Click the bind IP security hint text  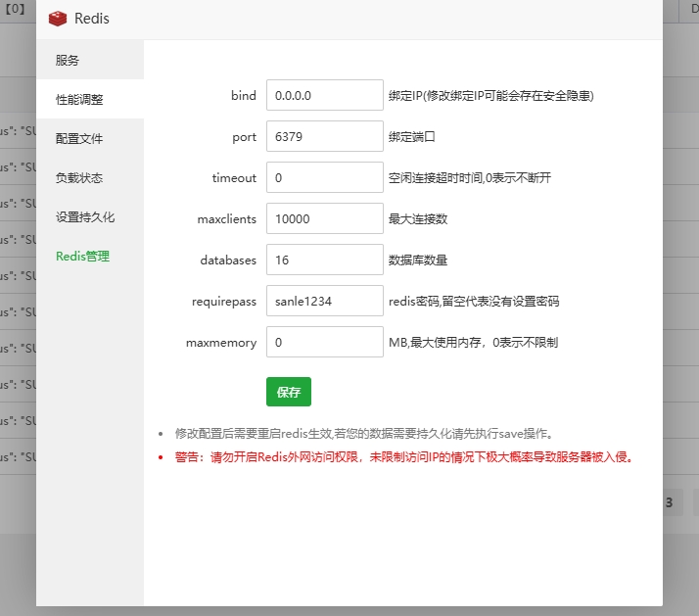pos(490,95)
